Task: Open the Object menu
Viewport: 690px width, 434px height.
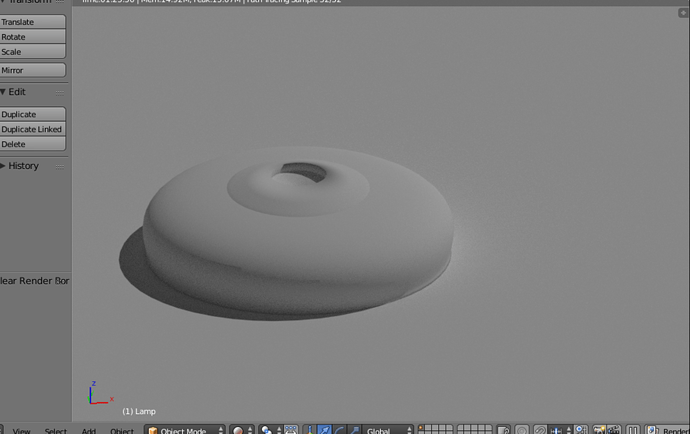Action: (x=122, y=430)
